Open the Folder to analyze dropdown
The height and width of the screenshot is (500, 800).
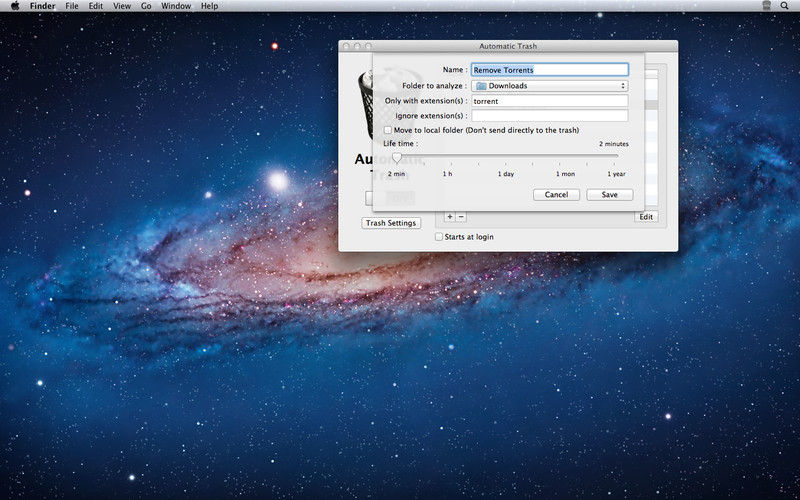[x=549, y=86]
